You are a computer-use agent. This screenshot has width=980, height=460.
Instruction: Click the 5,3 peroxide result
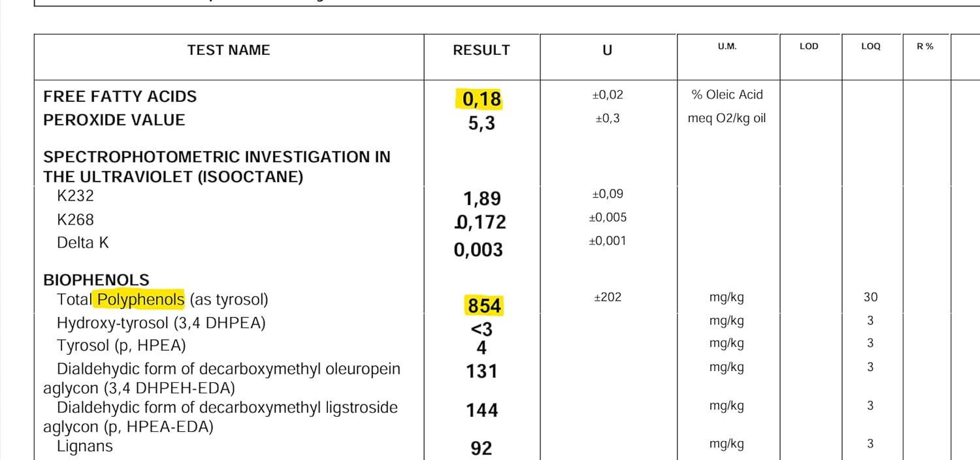click(482, 123)
